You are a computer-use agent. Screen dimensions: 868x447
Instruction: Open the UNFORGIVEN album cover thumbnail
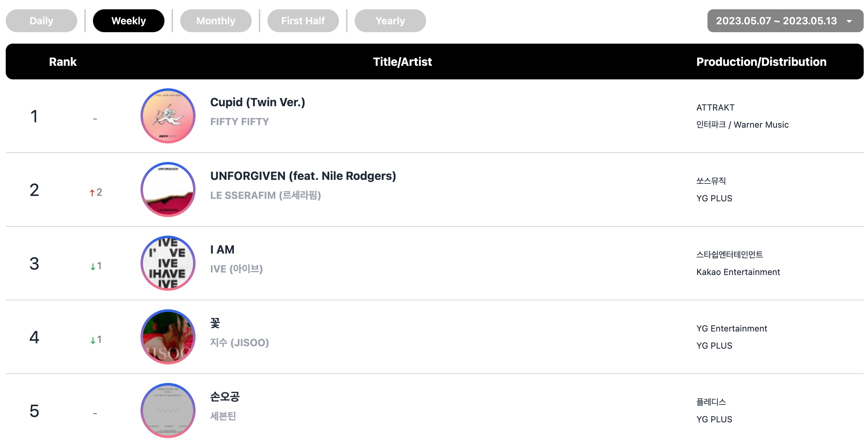[168, 190]
